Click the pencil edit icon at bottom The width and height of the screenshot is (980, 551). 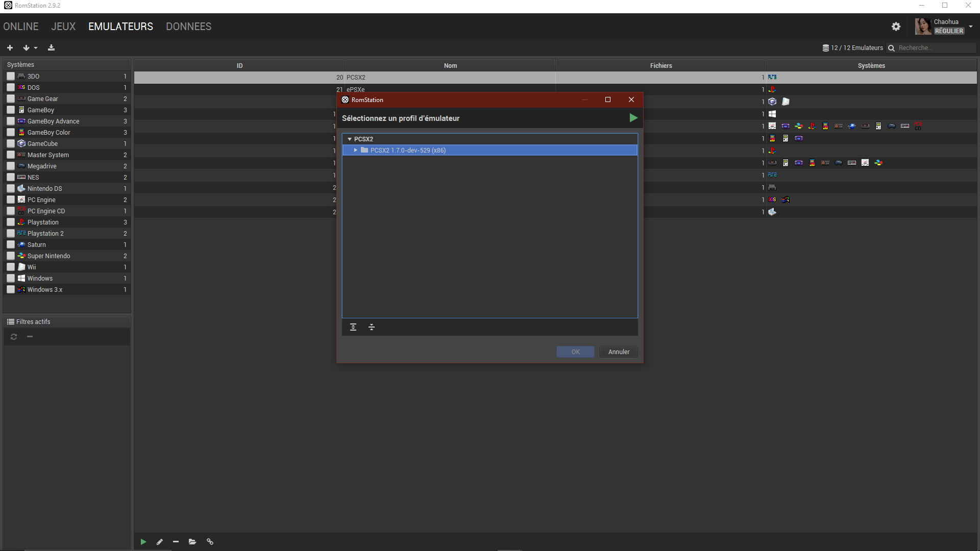click(x=160, y=542)
